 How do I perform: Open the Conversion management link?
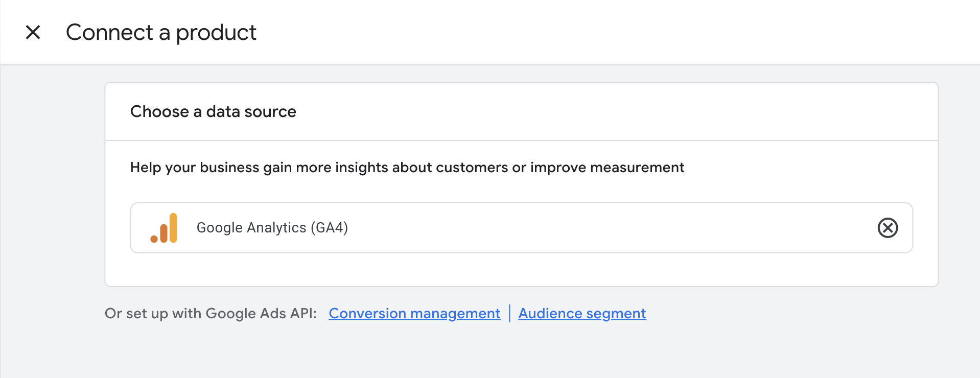(x=414, y=313)
